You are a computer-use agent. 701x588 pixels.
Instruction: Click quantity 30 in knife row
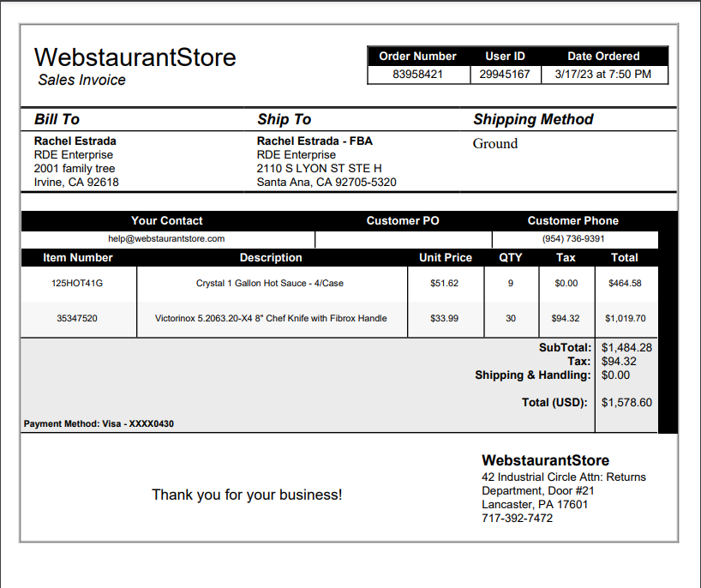[511, 319]
